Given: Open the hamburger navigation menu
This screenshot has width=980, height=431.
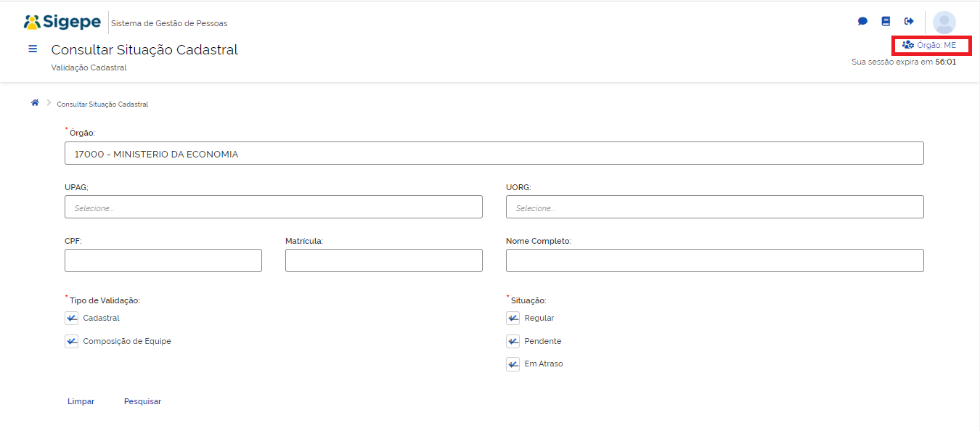Looking at the screenshot, I should (x=33, y=49).
